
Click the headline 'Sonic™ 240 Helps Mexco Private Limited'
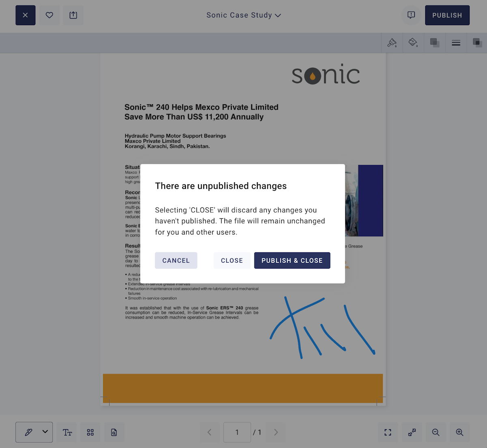[201, 107]
